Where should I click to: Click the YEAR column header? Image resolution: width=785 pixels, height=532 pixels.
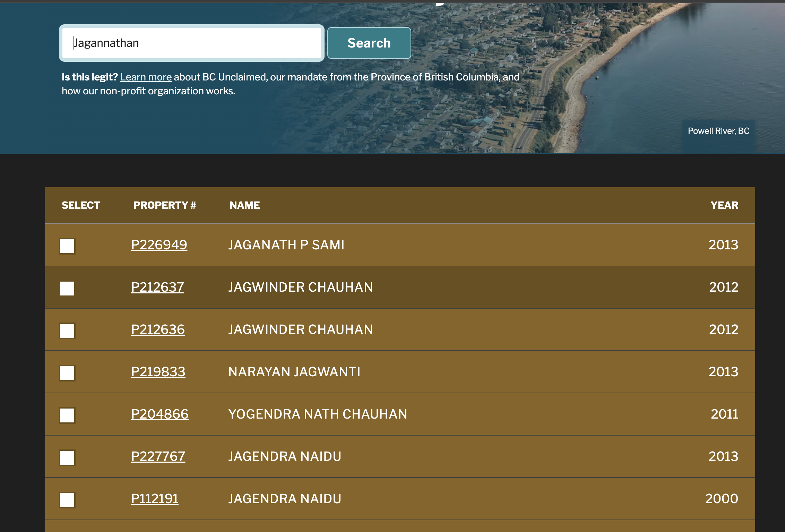coord(724,205)
